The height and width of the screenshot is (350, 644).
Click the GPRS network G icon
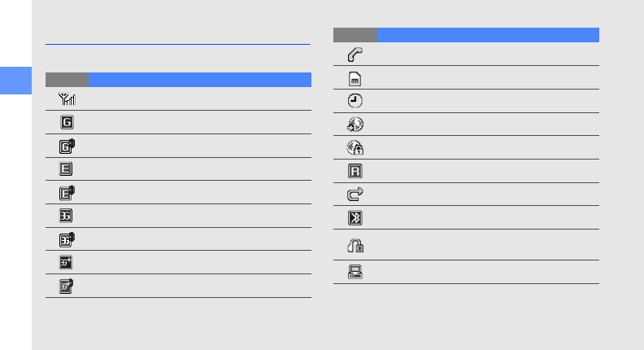tap(67, 122)
